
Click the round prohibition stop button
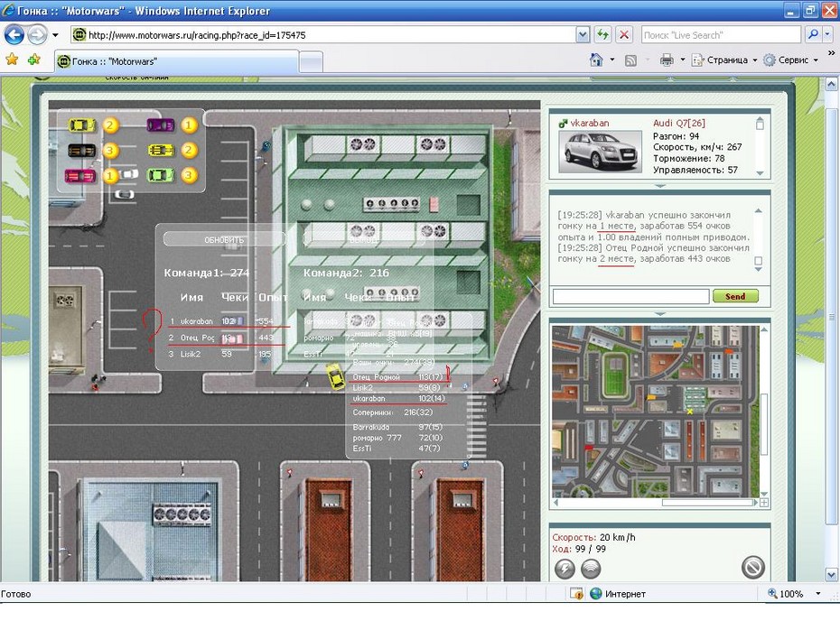pos(752,568)
